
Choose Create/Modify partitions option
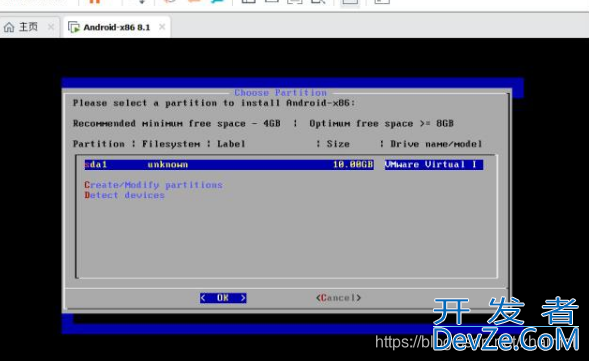point(154,185)
